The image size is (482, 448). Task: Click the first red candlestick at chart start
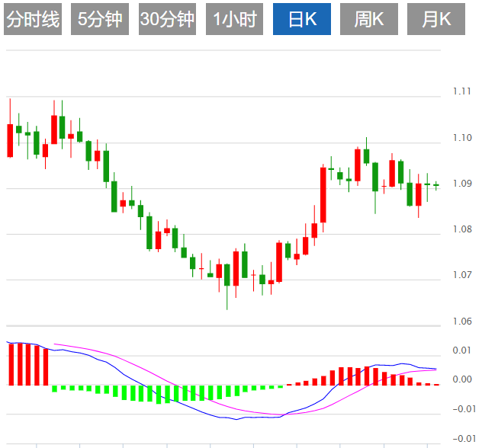[x=10, y=141]
